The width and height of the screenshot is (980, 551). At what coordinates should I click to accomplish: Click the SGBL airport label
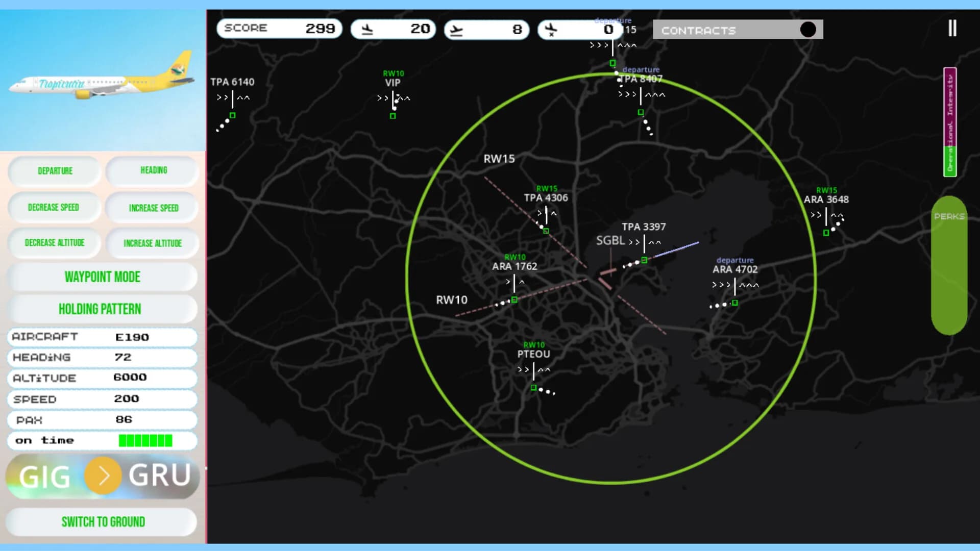(610, 240)
